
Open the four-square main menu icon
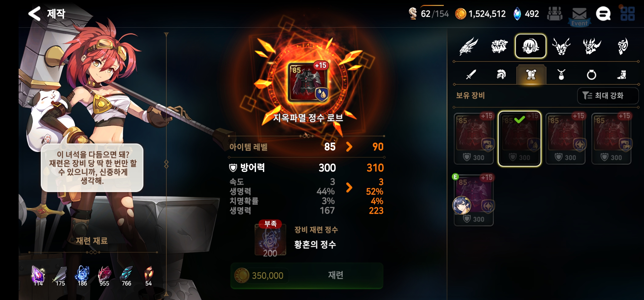pyautogui.click(x=628, y=14)
